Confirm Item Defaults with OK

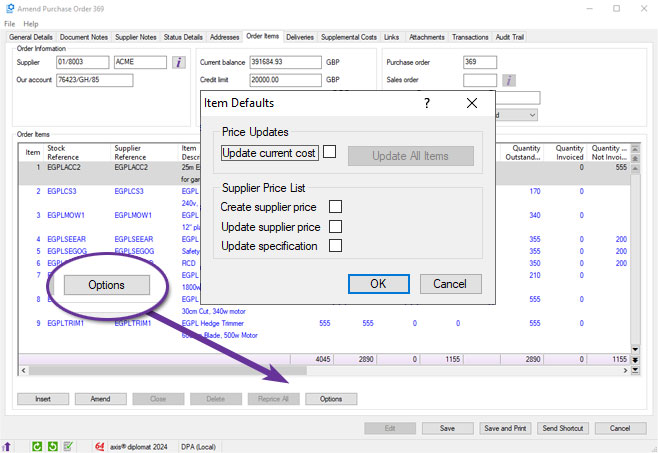[x=379, y=284]
